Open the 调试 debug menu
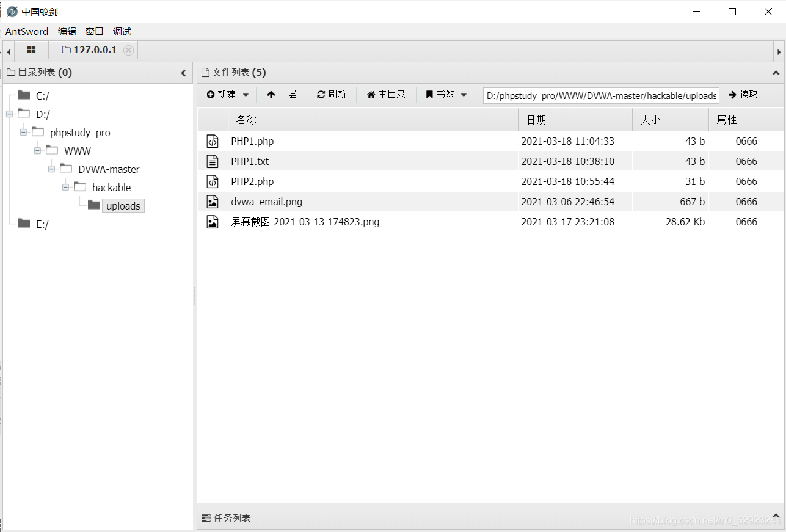Screen dimensions: 786x532 click(122, 32)
